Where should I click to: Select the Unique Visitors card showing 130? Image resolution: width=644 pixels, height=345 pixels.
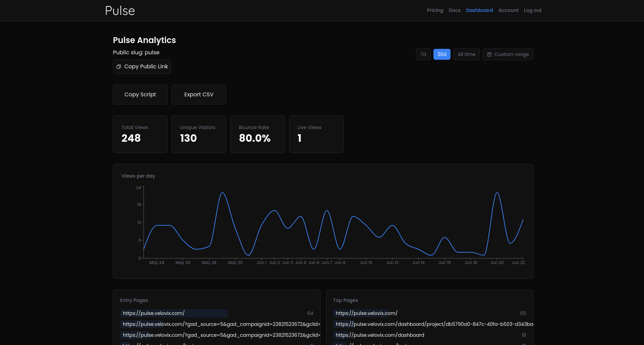[199, 134]
